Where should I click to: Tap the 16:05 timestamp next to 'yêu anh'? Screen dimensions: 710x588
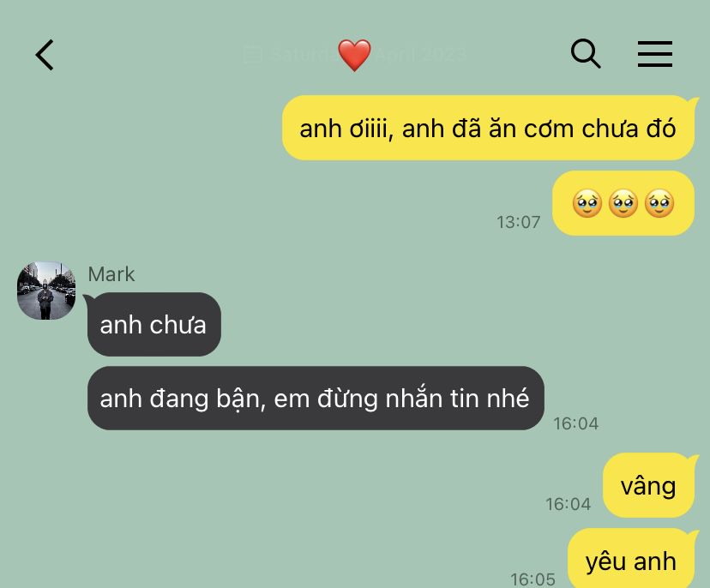coord(533,579)
